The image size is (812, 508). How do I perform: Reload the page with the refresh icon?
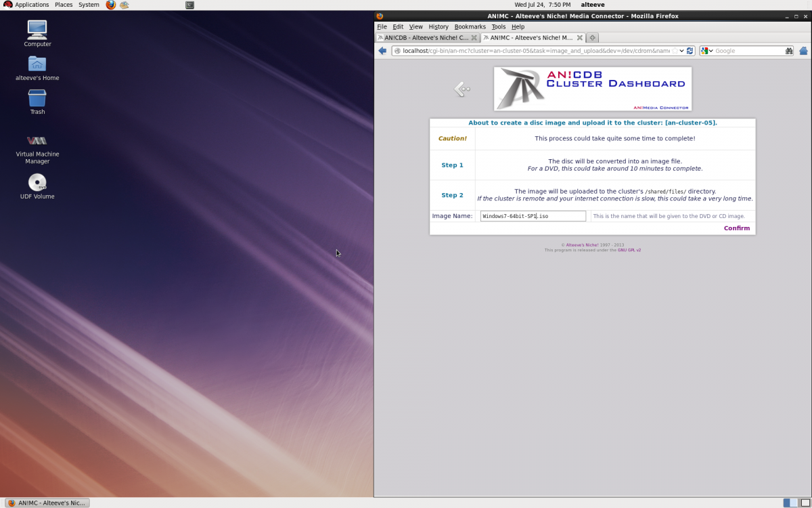[690, 51]
